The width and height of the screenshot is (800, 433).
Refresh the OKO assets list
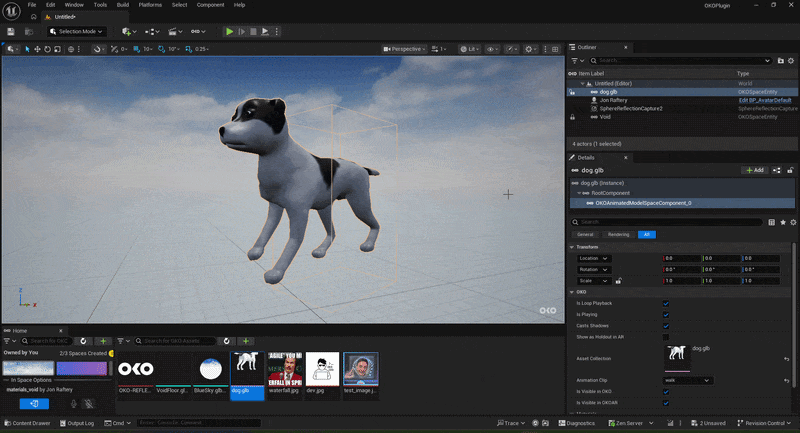[227, 341]
